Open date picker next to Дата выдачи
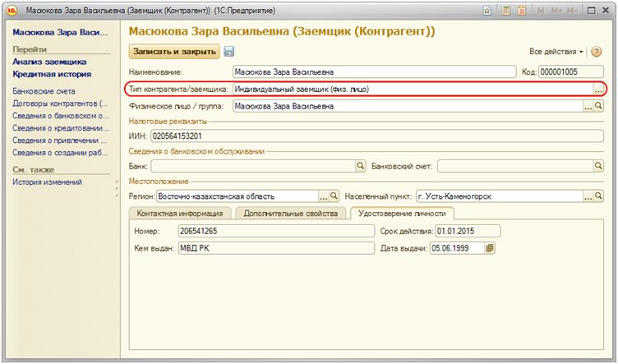Screen dimensions: 618x364 (491, 247)
